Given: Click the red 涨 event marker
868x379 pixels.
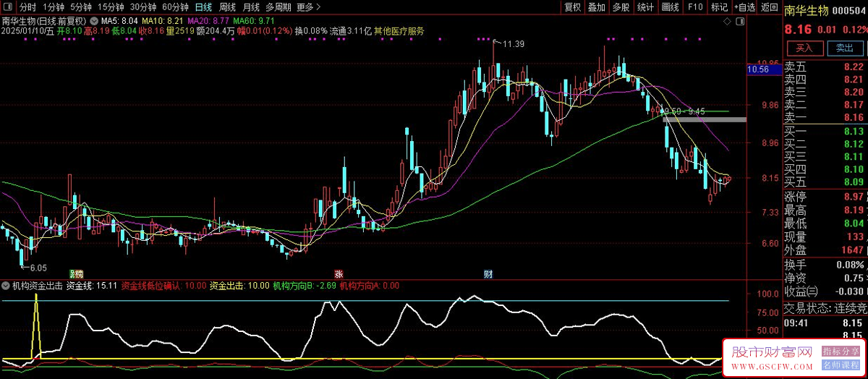Looking at the screenshot, I should click(x=338, y=274).
